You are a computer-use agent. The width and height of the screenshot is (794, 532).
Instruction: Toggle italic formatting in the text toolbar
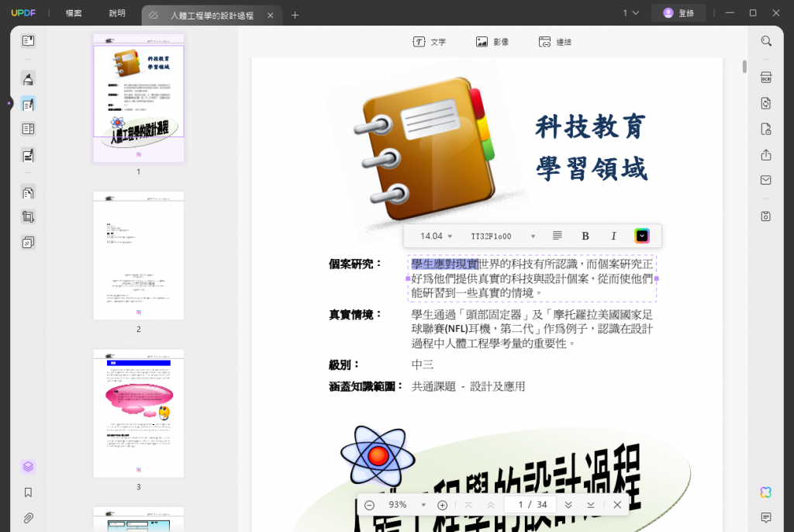[x=613, y=235]
